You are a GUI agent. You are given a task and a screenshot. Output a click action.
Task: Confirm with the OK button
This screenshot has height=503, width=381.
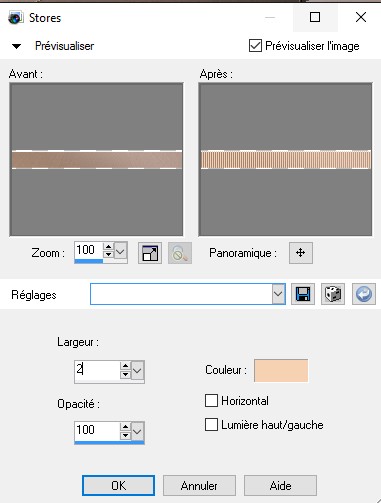point(118,485)
